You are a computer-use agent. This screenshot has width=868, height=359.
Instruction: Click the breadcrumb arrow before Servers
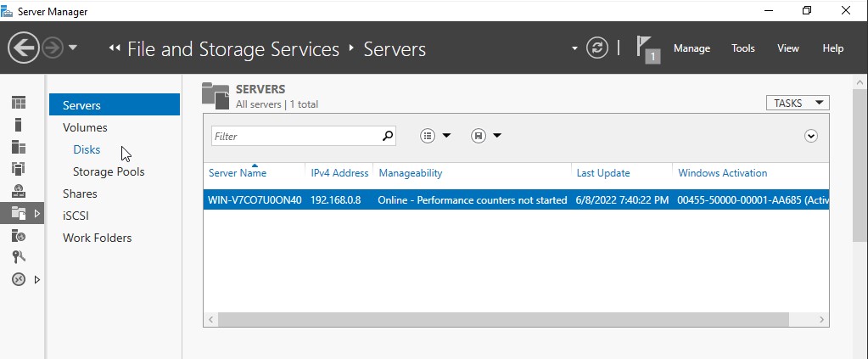(351, 48)
